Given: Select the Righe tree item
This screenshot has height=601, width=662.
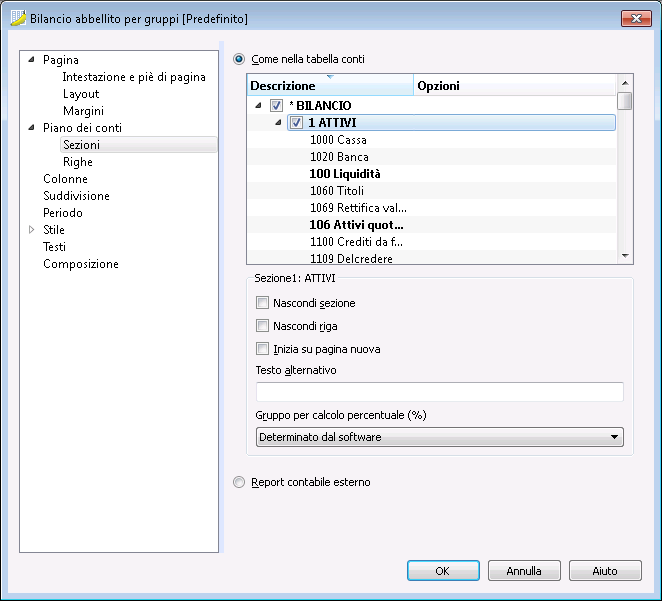Looking at the screenshot, I should [x=78, y=162].
